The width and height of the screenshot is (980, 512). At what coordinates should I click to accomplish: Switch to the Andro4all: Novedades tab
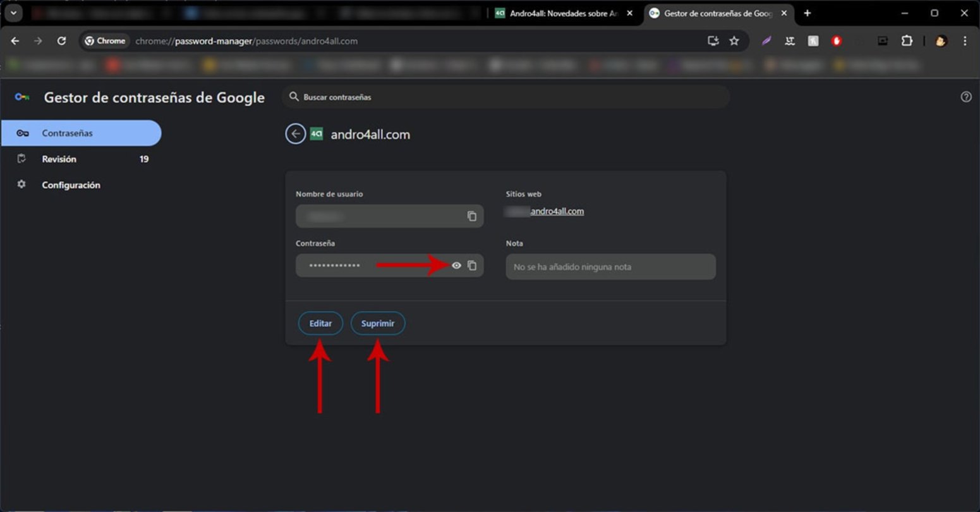point(564,13)
